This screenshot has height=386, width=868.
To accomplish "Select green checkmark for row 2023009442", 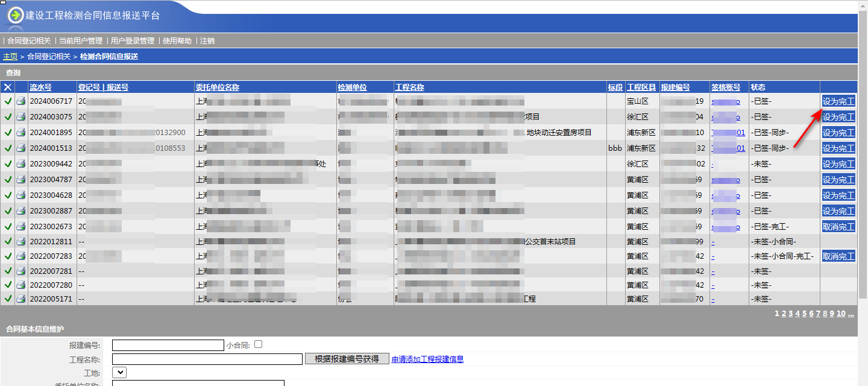I will [8, 163].
